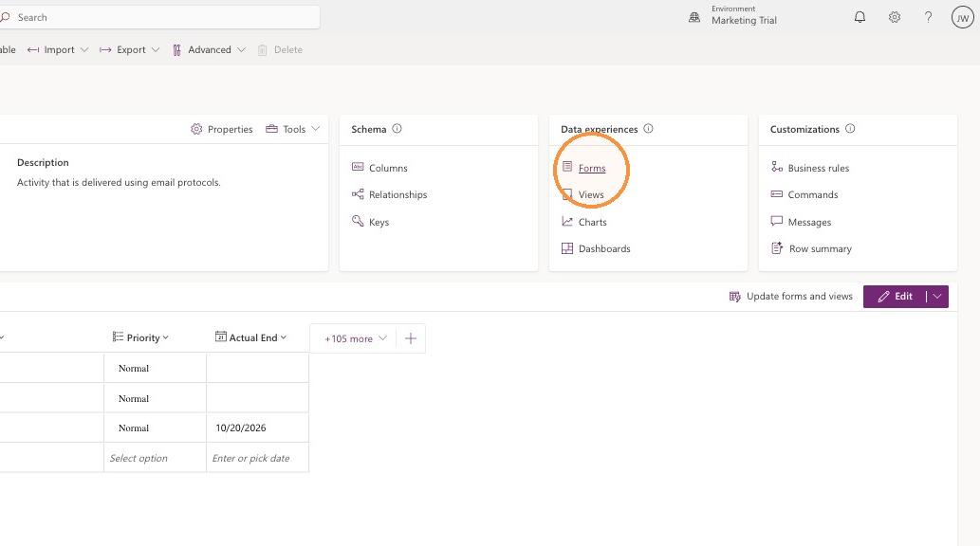Click the Export arrow icon
980x546 pixels.
point(105,50)
